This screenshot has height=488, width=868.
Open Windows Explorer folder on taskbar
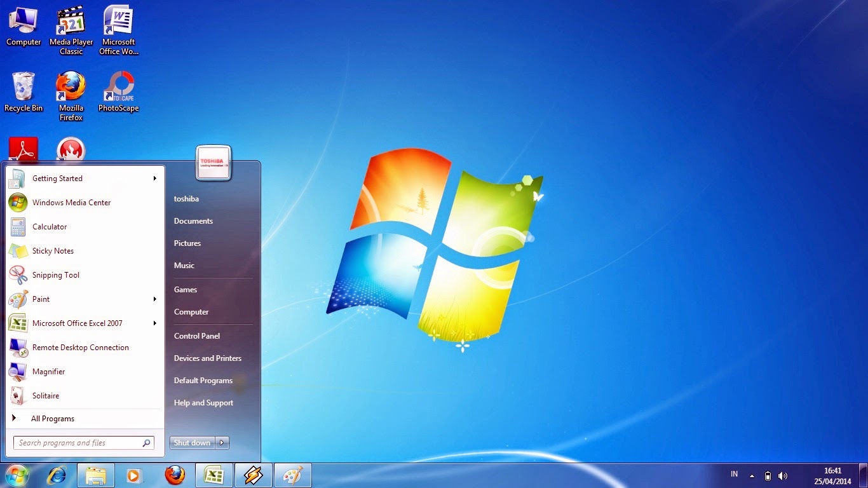(x=96, y=475)
